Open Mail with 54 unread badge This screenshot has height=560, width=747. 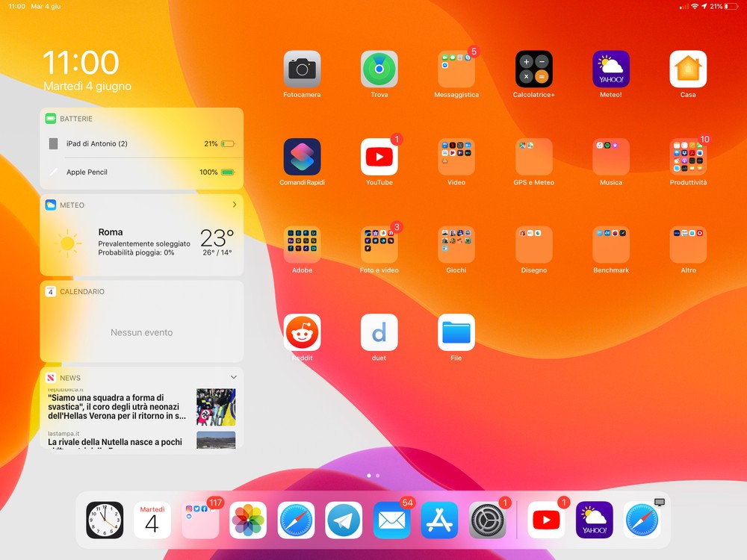pos(391,520)
